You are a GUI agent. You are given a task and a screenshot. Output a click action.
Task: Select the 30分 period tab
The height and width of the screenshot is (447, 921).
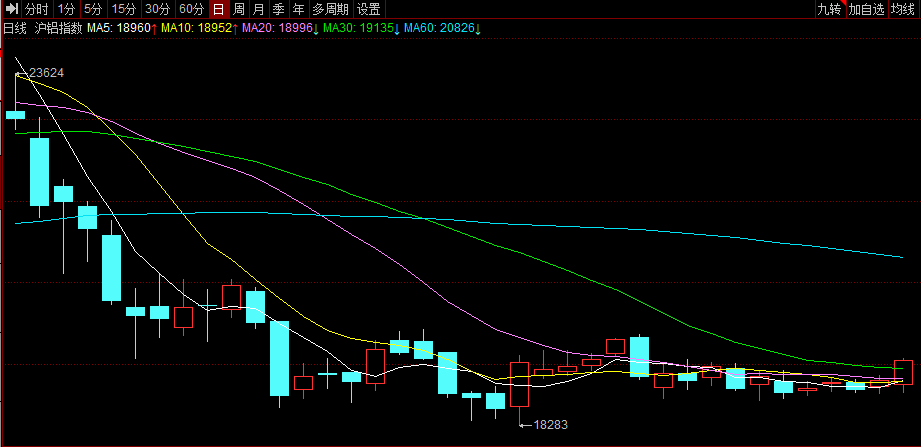(157, 9)
